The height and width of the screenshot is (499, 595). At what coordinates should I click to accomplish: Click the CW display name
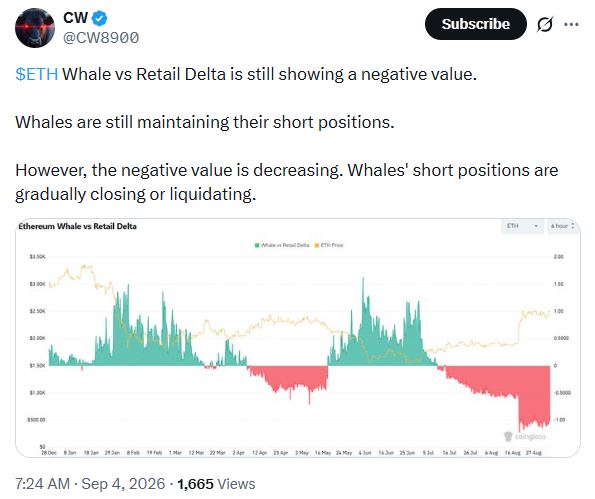click(76, 18)
